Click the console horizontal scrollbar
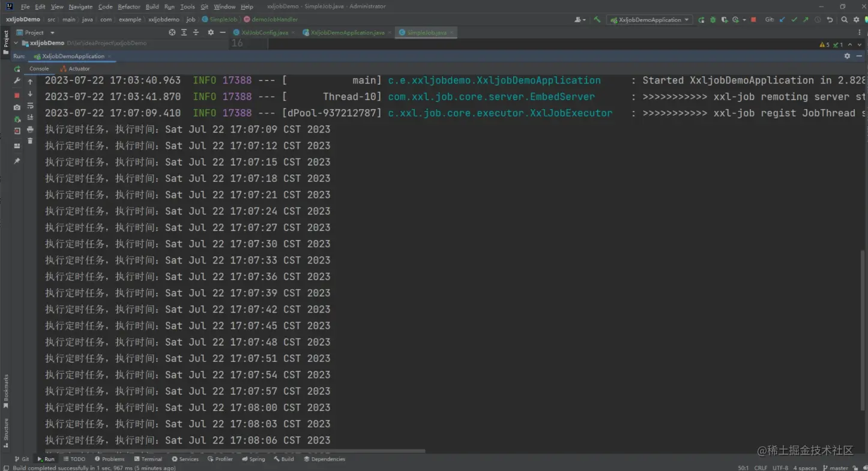The height and width of the screenshot is (471, 868). point(234,451)
